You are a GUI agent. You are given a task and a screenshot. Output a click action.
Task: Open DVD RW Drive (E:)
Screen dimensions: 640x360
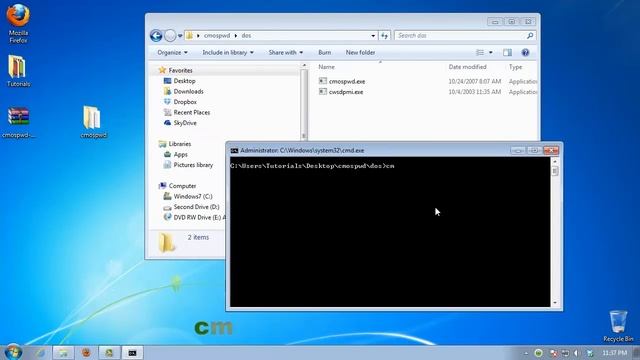[x=194, y=218]
